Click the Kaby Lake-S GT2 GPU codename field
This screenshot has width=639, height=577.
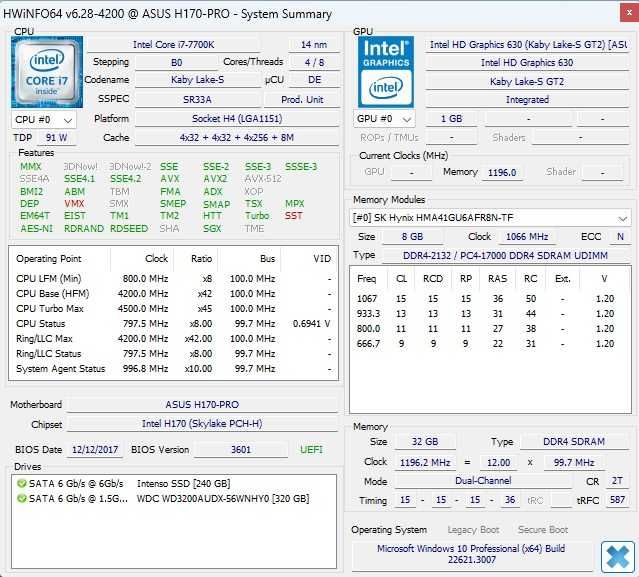pyautogui.click(x=527, y=81)
